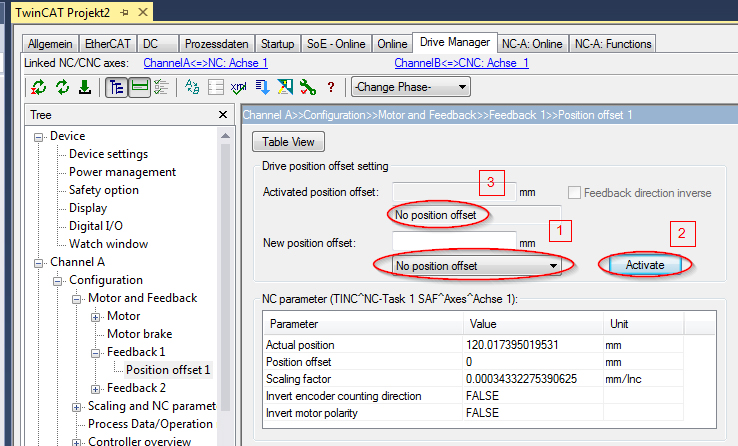
Task: Click the grey table list toolbar icon
Action: 216,87
